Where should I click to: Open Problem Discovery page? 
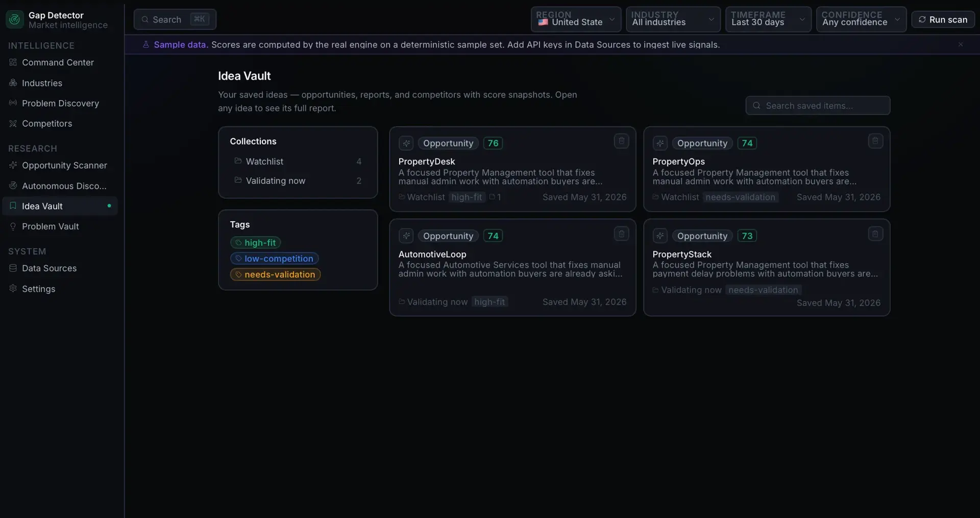(60, 103)
